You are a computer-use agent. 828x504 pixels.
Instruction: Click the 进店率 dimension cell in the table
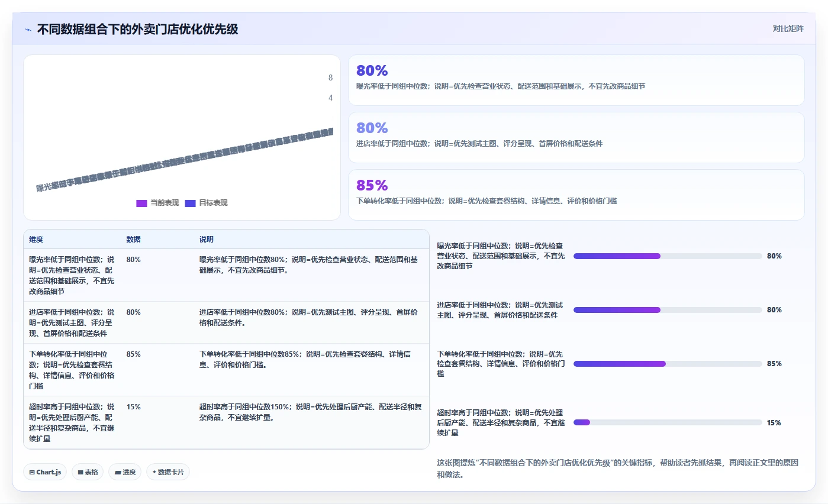[x=72, y=322]
